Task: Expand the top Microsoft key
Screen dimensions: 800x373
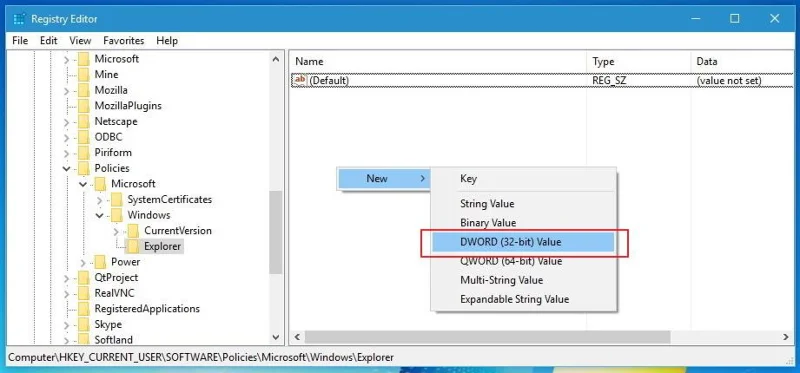Action: (66, 59)
